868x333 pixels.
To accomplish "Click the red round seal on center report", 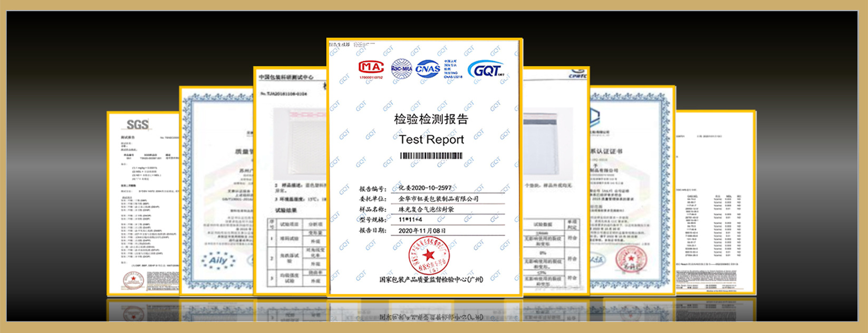I will click(428, 257).
